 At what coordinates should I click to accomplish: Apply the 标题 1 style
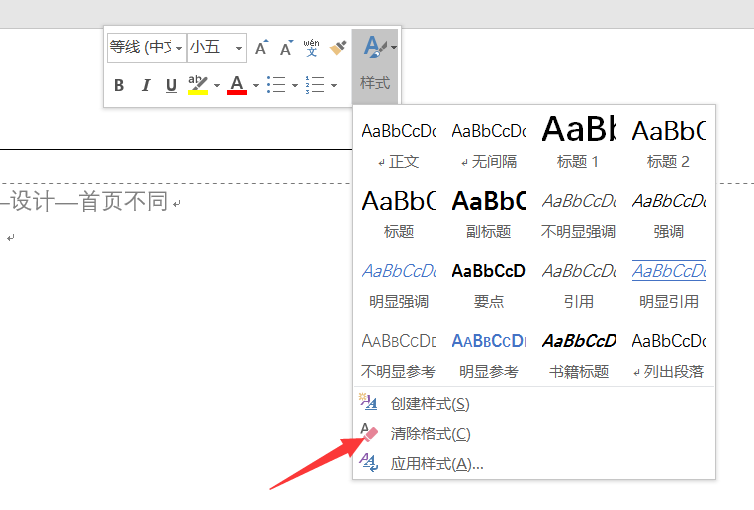tap(578, 144)
